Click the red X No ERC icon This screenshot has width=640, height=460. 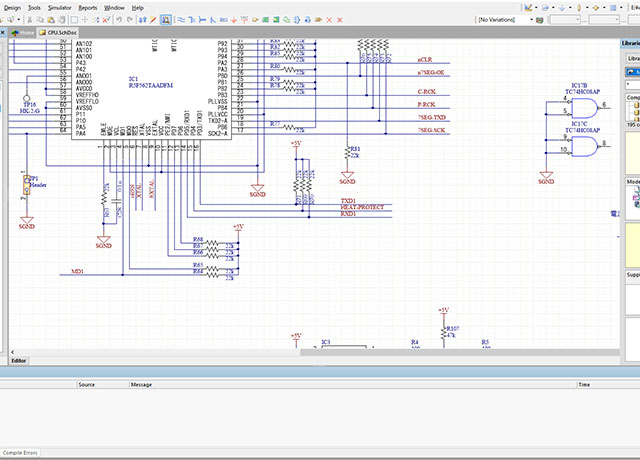(x=329, y=20)
